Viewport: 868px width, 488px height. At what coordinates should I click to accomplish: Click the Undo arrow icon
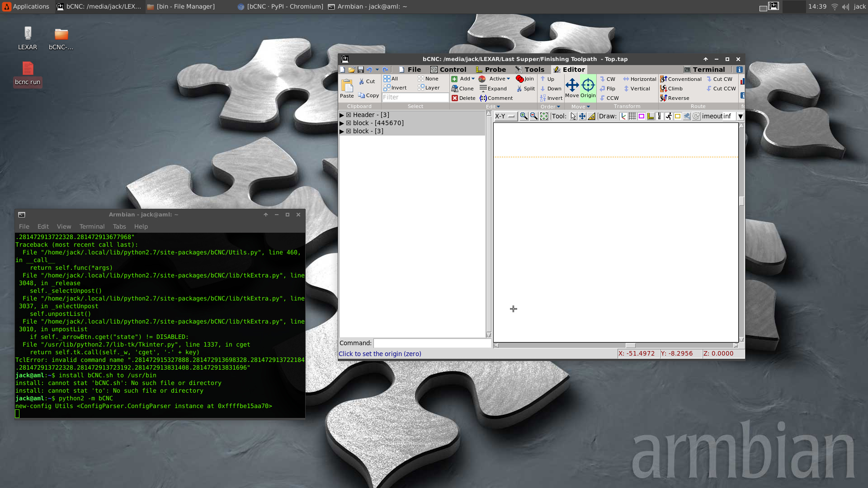pyautogui.click(x=369, y=70)
